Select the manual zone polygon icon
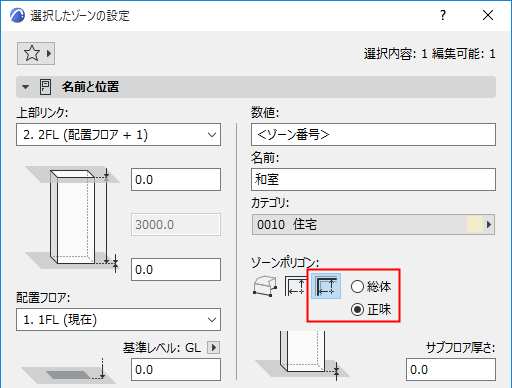This screenshot has width=512, height=388. [265, 286]
